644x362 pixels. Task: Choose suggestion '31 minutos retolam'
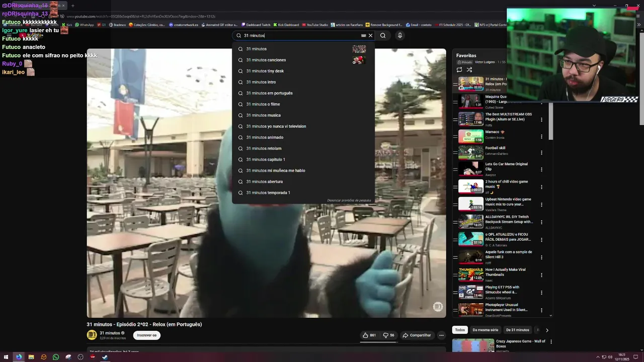click(303, 148)
